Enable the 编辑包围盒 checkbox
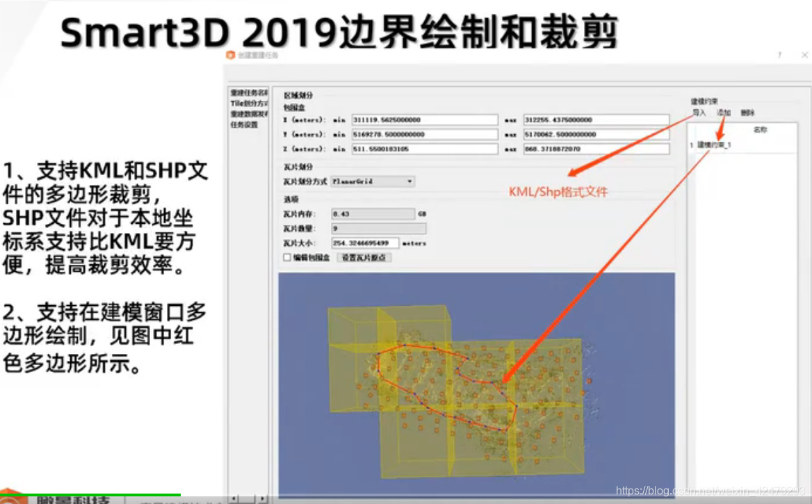This screenshot has height=504, width=812. click(286, 257)
